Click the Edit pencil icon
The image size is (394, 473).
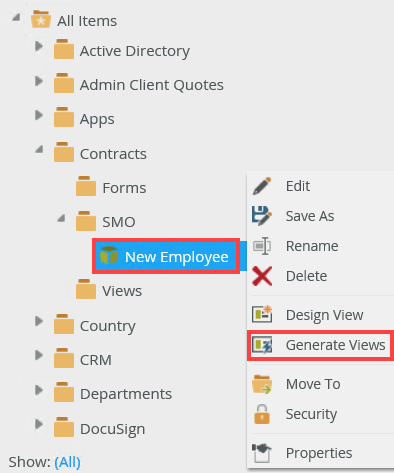(x=262, y=186)
